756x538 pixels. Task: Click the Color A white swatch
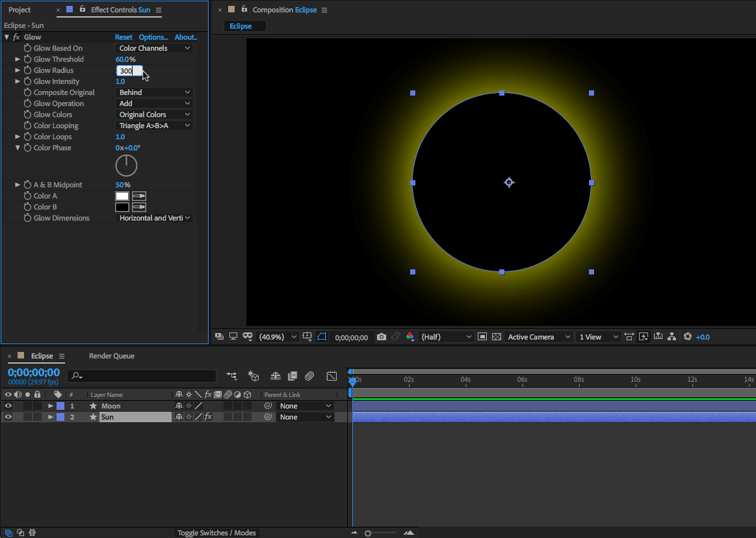pyautogui.click(x=122, y=196)
